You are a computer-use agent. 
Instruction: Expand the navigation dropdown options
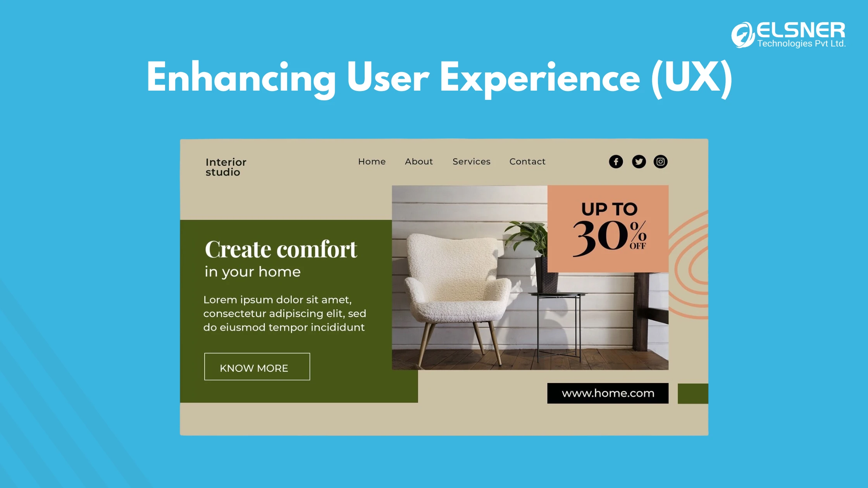point(472,162)
